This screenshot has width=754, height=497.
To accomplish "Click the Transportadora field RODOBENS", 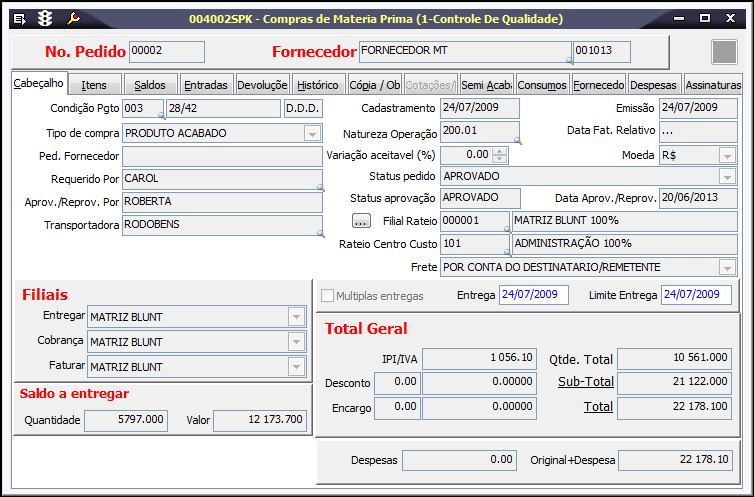I will click(x=222, y=225).
